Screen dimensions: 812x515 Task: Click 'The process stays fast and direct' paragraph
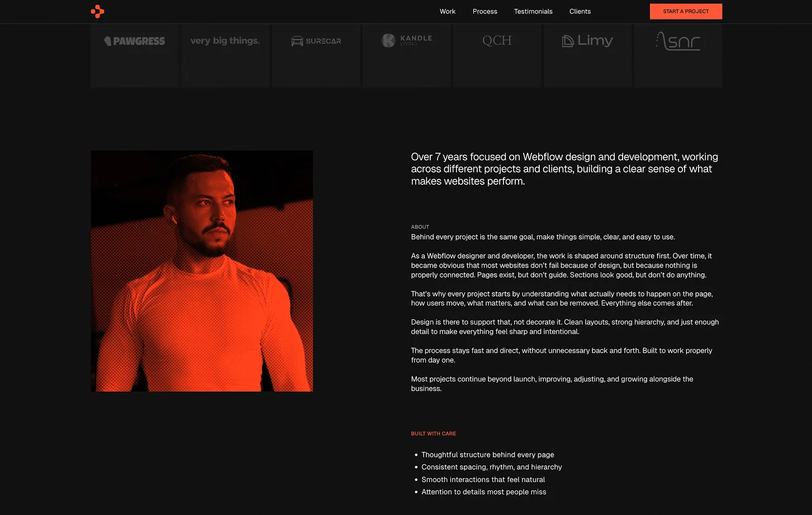pos(562,355)
